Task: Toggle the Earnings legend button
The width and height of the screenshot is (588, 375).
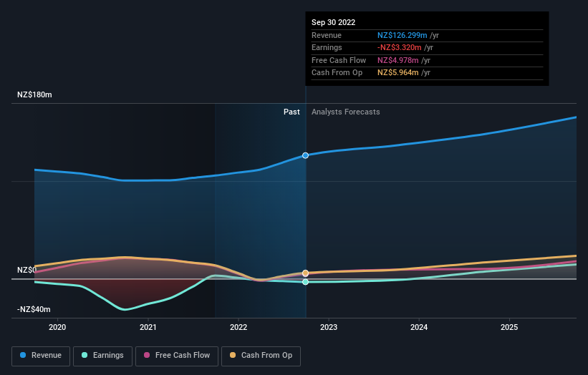Action: point(102,356)
